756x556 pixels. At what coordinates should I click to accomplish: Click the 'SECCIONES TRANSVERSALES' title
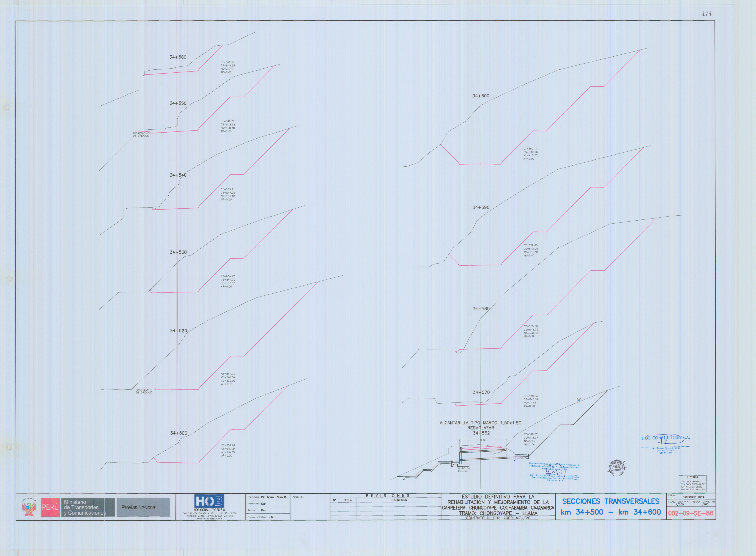pos(611,502)
